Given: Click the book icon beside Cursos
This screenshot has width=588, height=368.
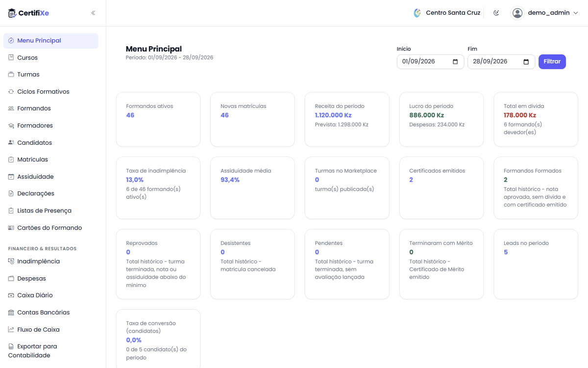Looking at the screenshot, I should (11, 57).
